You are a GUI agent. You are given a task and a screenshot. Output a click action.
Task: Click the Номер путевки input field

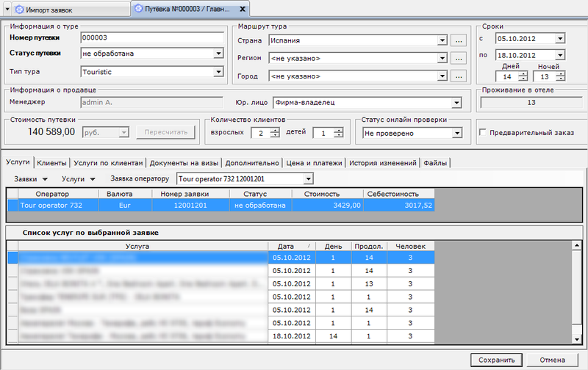(x=151, y=37)
